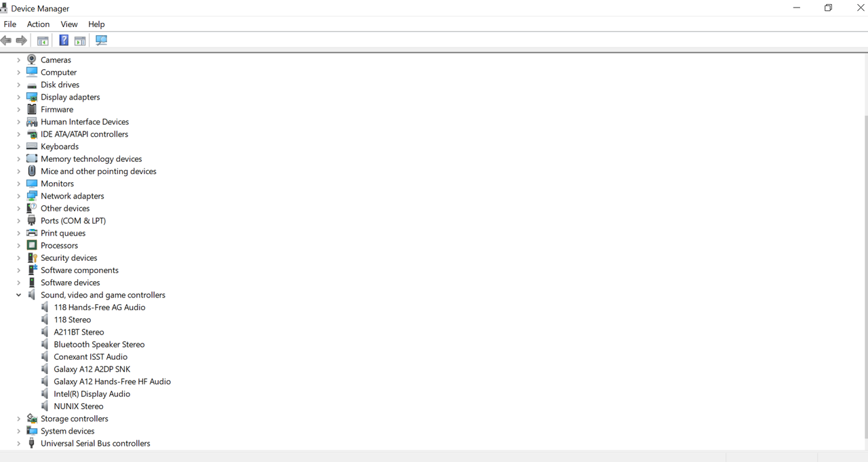Viewport: 868px width, 462px height.
Task: Click the Security devices key icon
Action: click(x=32, y=257)
